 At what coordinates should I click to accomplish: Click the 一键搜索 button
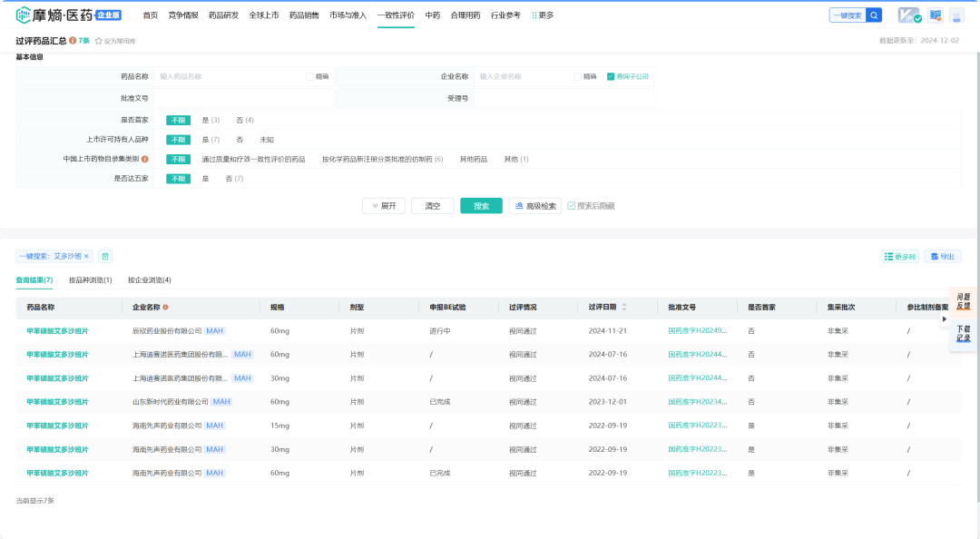point(848,15)
